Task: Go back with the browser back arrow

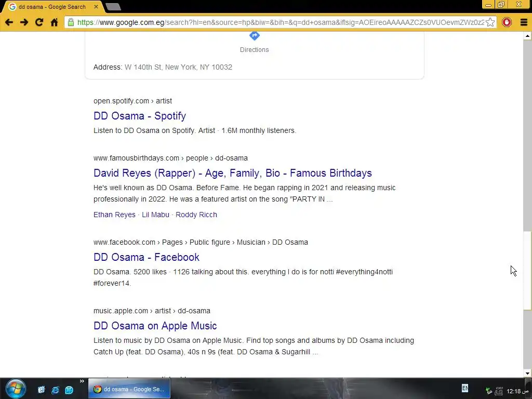Action: 9,22
